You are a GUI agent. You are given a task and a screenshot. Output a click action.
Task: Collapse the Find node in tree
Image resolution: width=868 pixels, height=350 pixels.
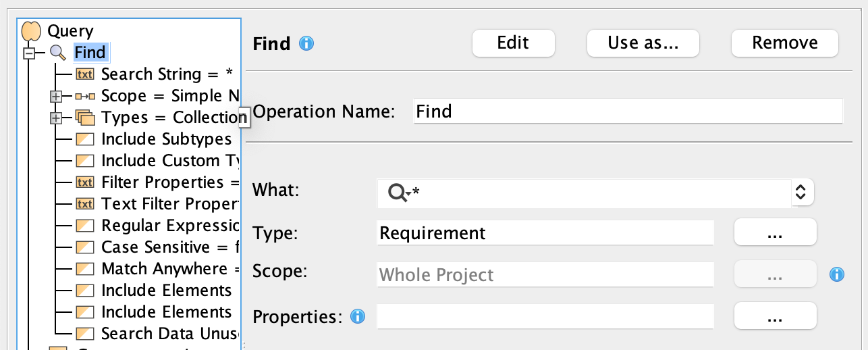click(x=28, y=53)
